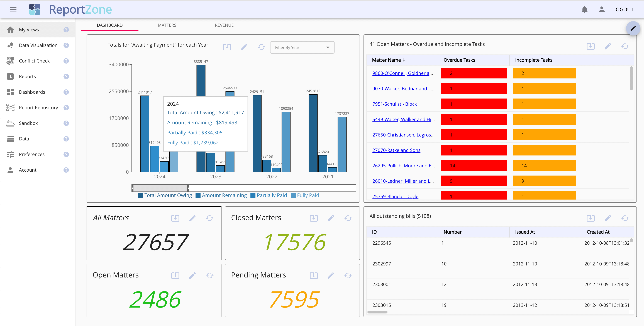Switch to the REVENUE tab

tap(224, 25)
